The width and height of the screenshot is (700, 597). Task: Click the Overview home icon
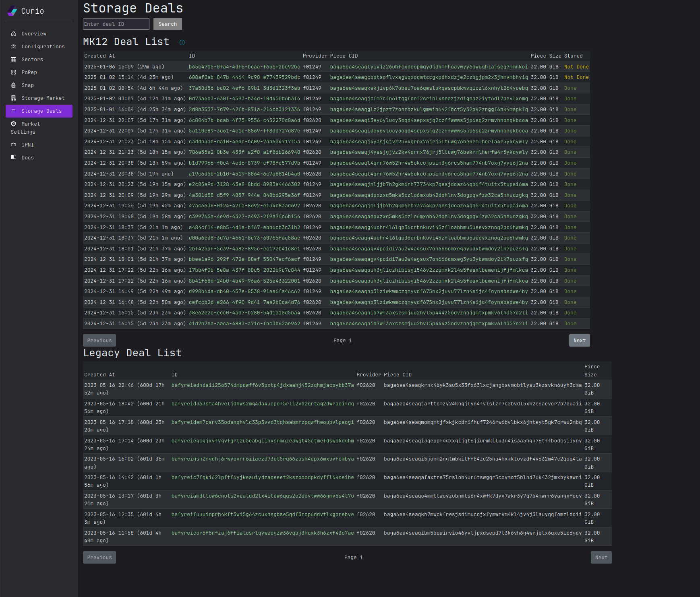pos(13,34)
